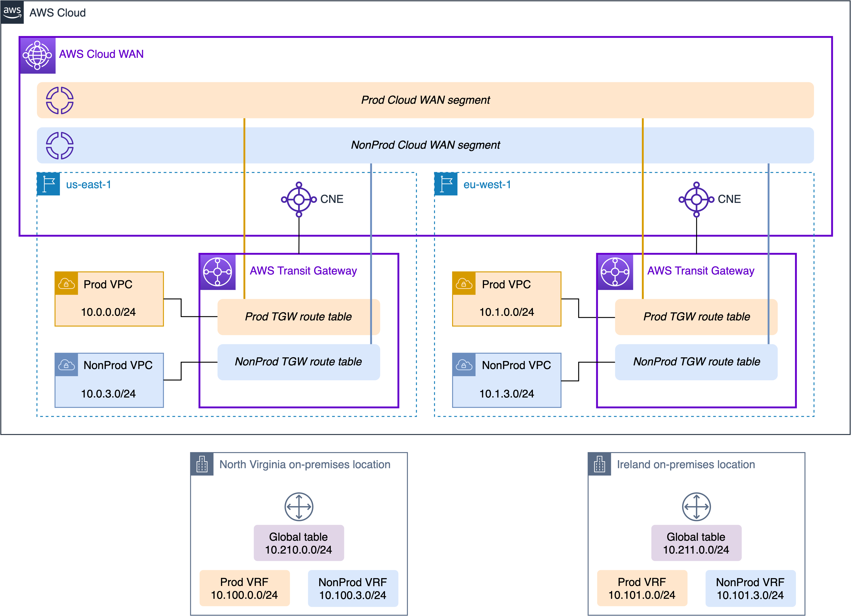Viewport: 851px width, 616px height.
Task: Click the AWS Cloud WAN globe icon
Action: click(x=37, y=56)
